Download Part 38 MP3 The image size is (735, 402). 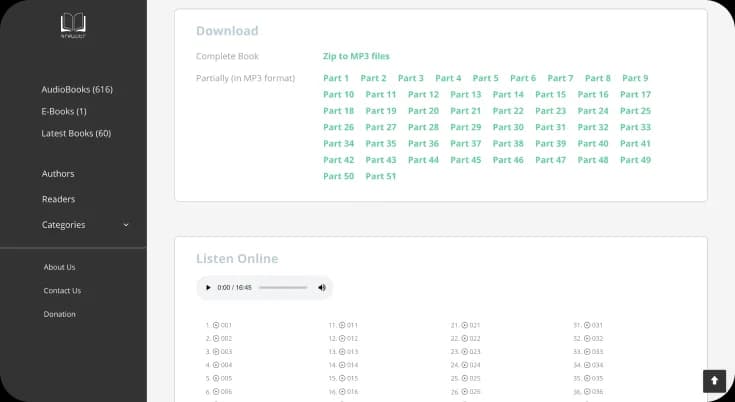(508, 144)
